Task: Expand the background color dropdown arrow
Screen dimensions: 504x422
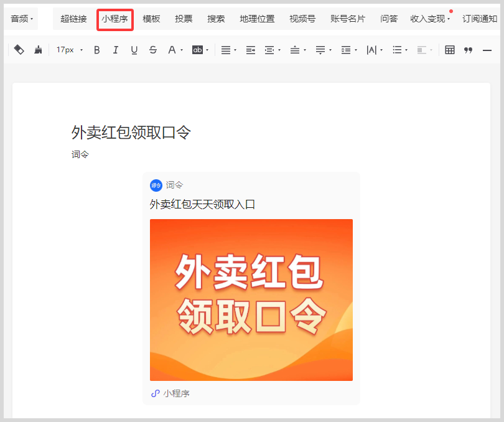Action: coord(207,50)
